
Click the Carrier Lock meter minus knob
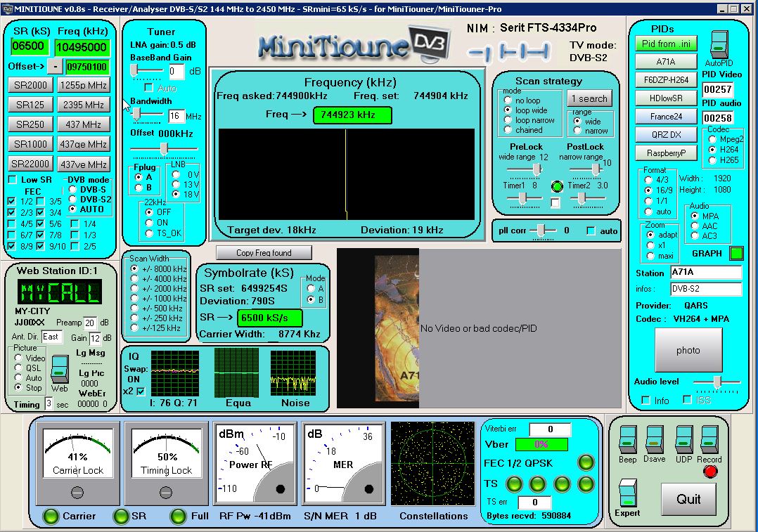click(x=77, y=493)
